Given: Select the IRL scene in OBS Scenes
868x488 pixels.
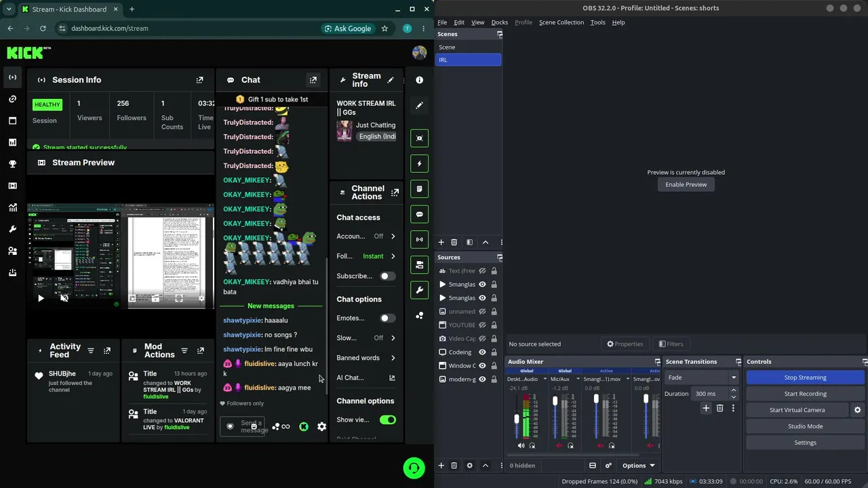Looking at the screenshot, I should click(x=468, y=60).
